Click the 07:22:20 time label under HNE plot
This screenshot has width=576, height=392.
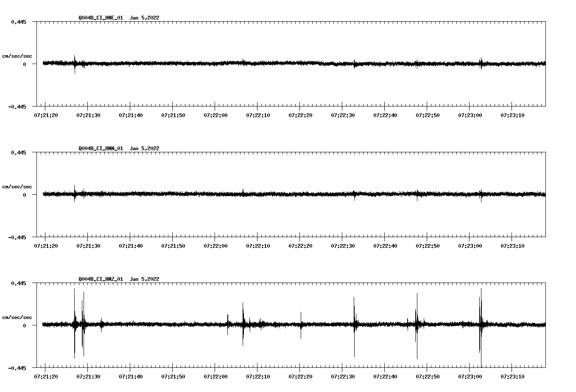300,115
